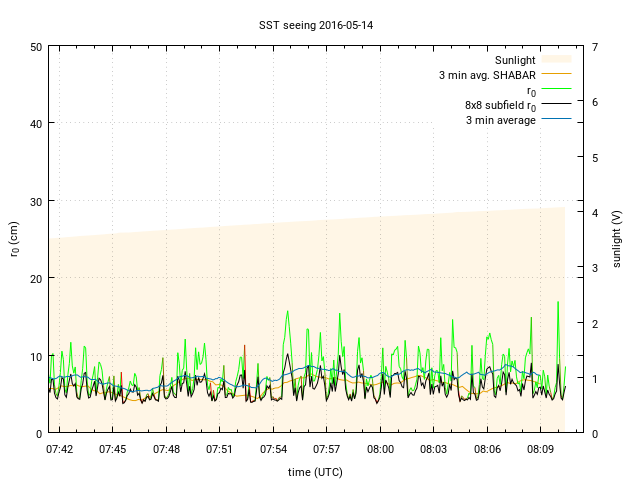The width and height of the screenshot is (640, 480).
Task: Select the 3 min avg. SHABAR legend label
Action: 487,75
